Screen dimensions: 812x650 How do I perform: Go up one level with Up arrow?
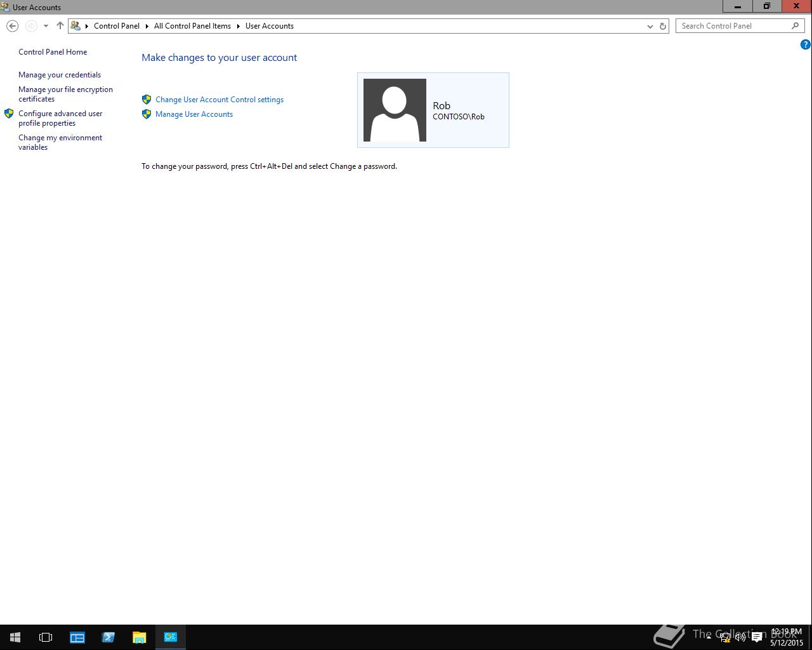[60, 26]
